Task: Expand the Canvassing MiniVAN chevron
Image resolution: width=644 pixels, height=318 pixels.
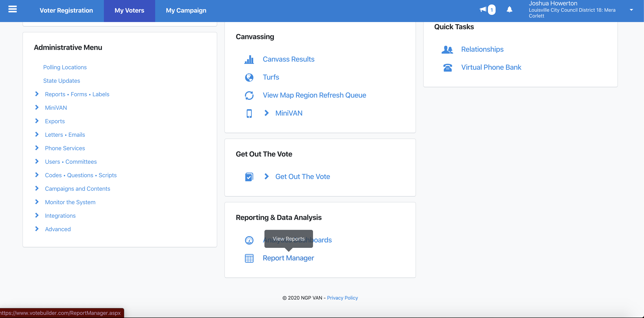Action: click(266, 113)
